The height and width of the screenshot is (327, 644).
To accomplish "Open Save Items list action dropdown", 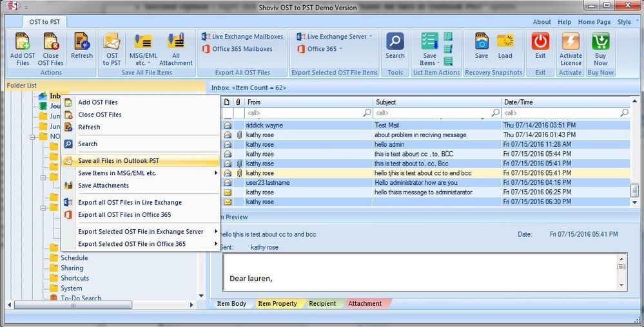I will (429, 49).
